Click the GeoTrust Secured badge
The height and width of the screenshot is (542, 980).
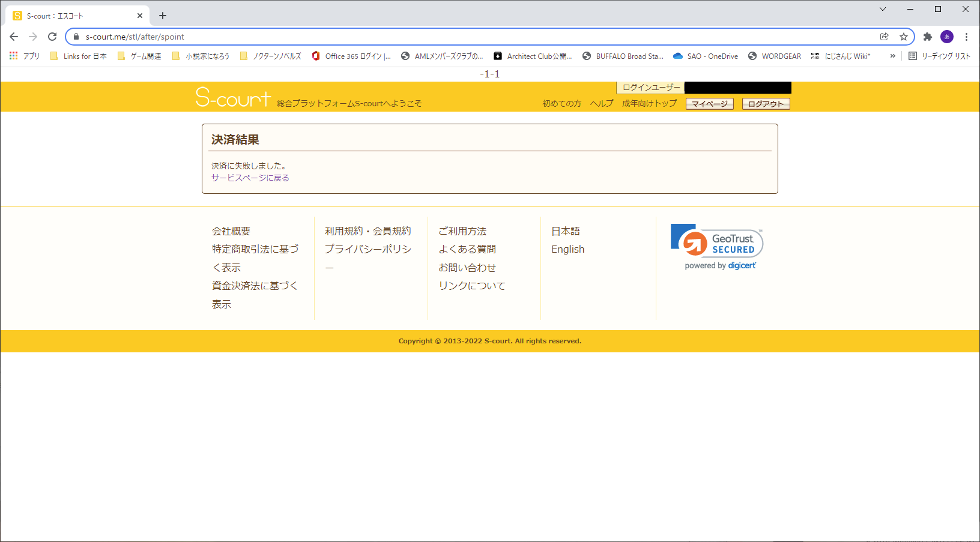717,247
